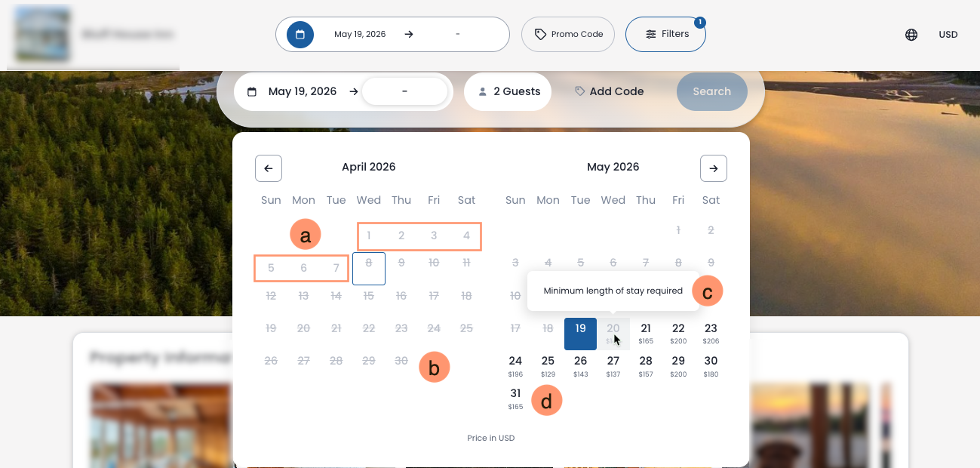Go to previous month with left arrow
Viewport: 980px width, 468px height.
pyautogui.click(x=269, y=168)
